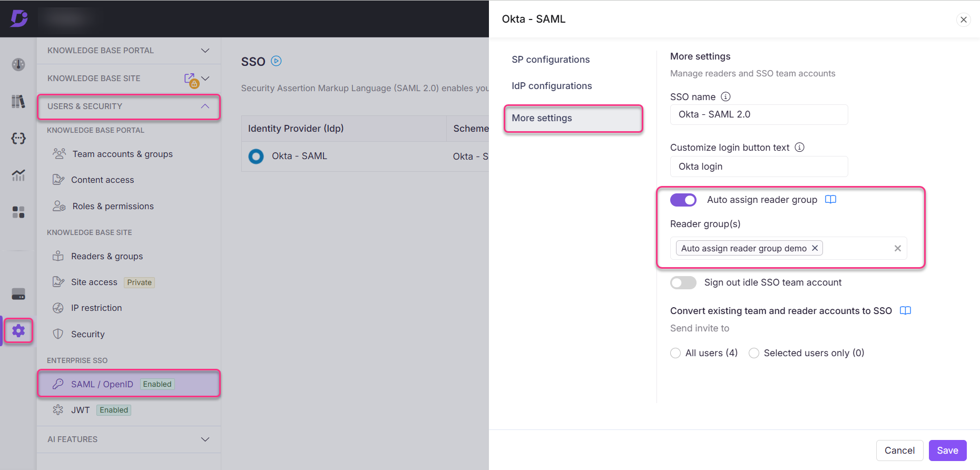The width and height of the screenshot is (980, 470).
Task: Open the dashboard gauge icon in sidebar
Action: (x=18, y=64)
